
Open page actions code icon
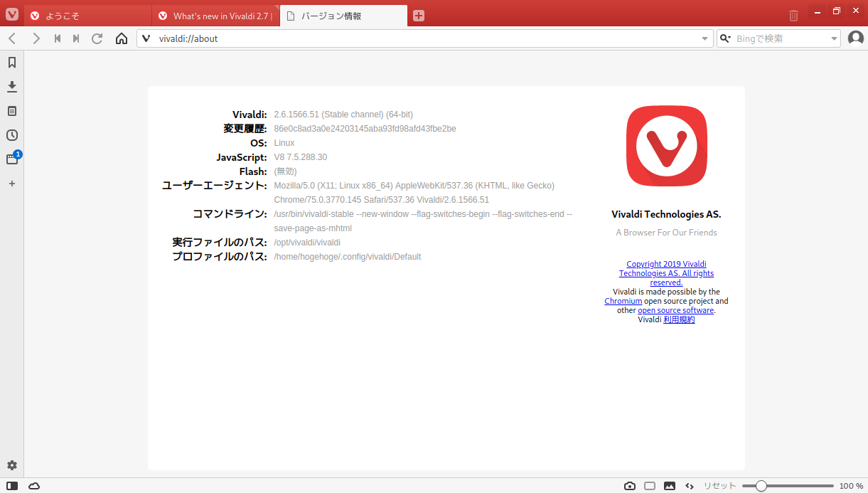point(690,486)
